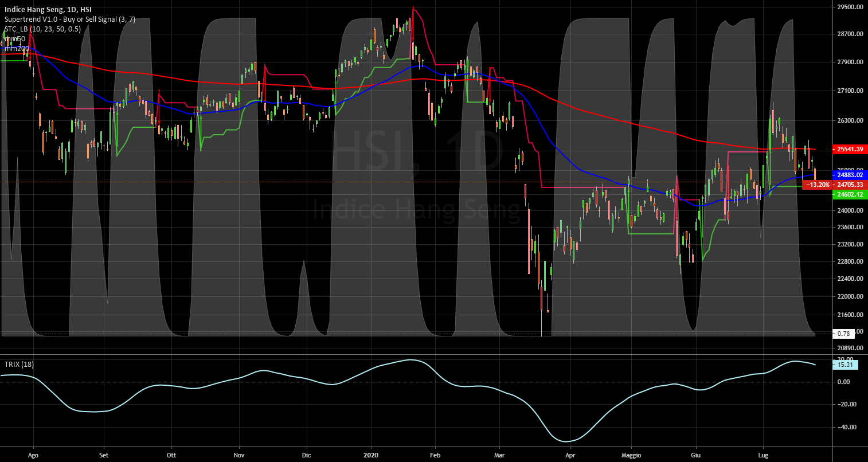Click the red 24705.33 last price tag

(x=850, y=185)
